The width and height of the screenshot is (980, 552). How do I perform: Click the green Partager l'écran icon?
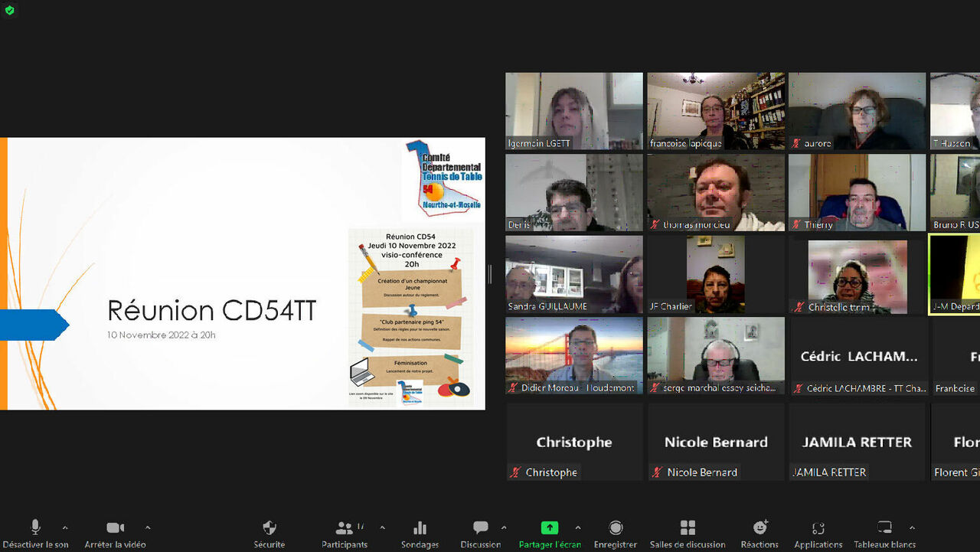(550, 528)
